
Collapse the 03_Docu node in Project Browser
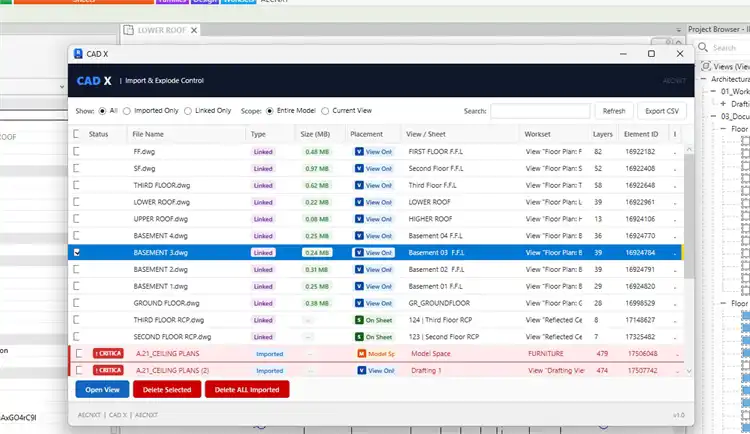pos(713,116)
